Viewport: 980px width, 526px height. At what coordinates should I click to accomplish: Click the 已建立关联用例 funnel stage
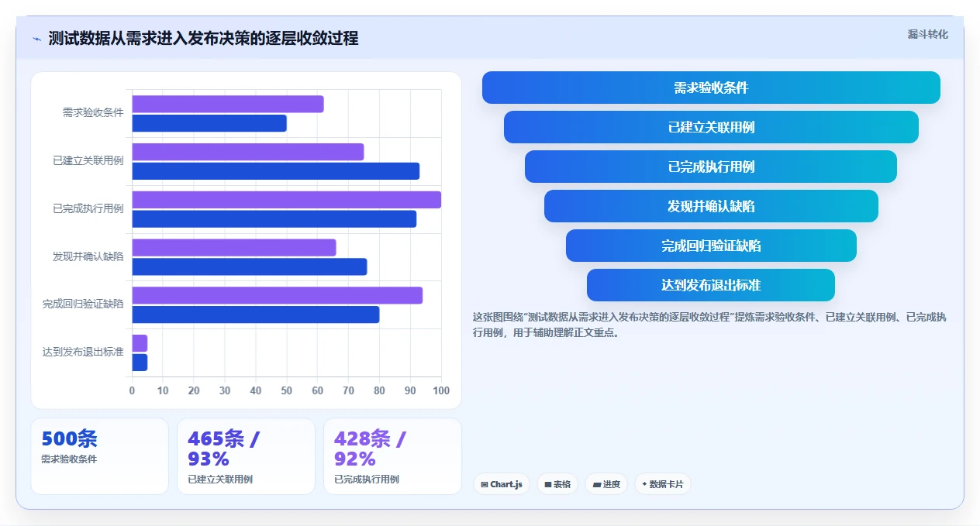pyautogui.click(x=711, y=127)
